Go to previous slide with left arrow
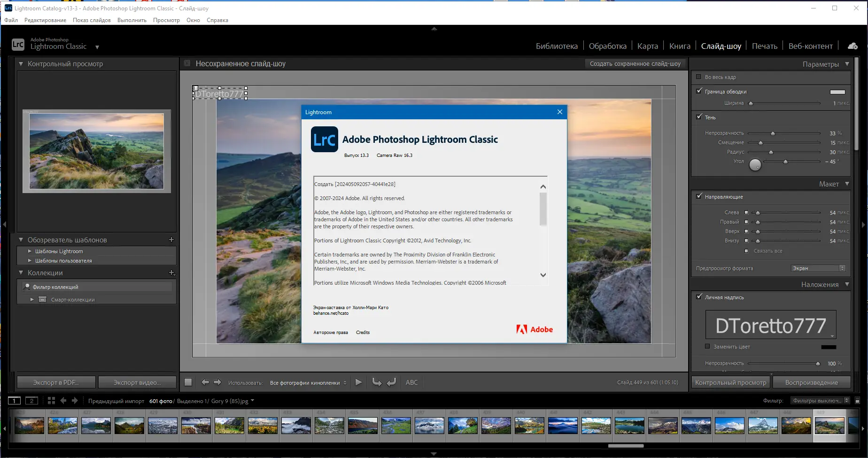The height and width of the screenshot is (458, 868). click(x=205, y=382)
